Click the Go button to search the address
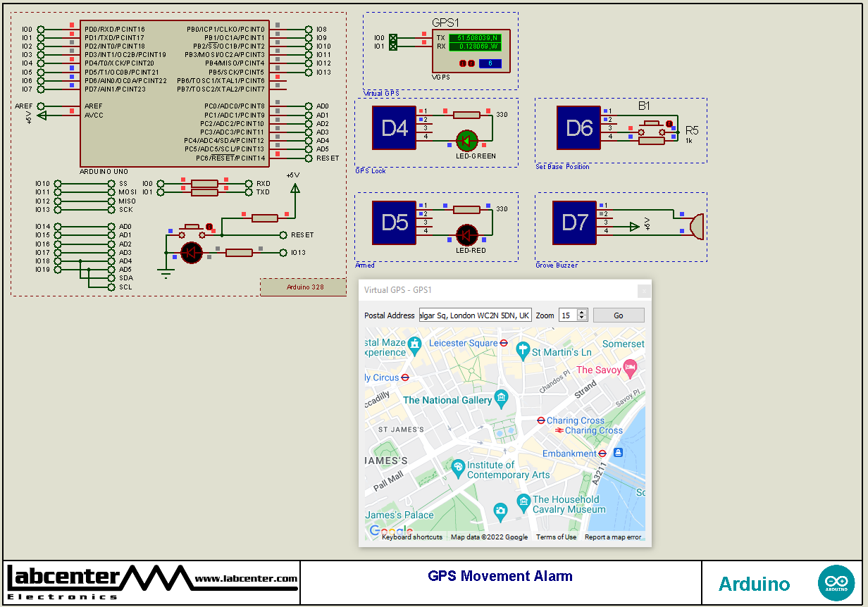The height and width of the screenshot is (607, 868). coord(619,315)
